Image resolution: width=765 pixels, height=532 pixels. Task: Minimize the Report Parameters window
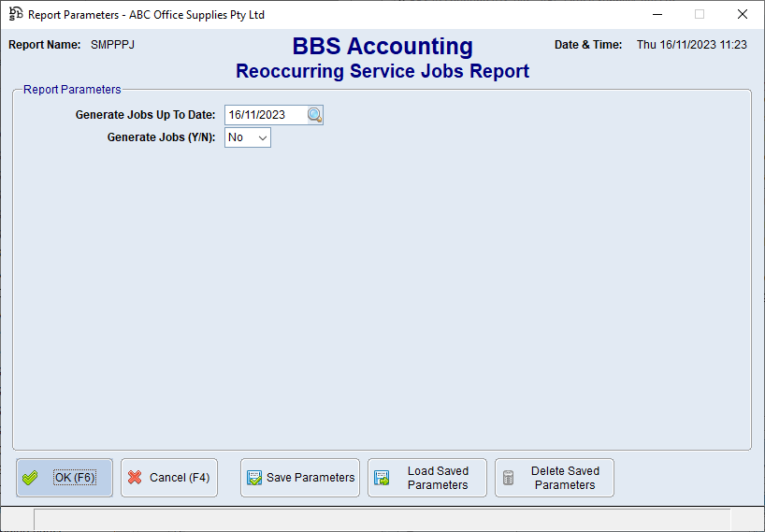point(657,15)
